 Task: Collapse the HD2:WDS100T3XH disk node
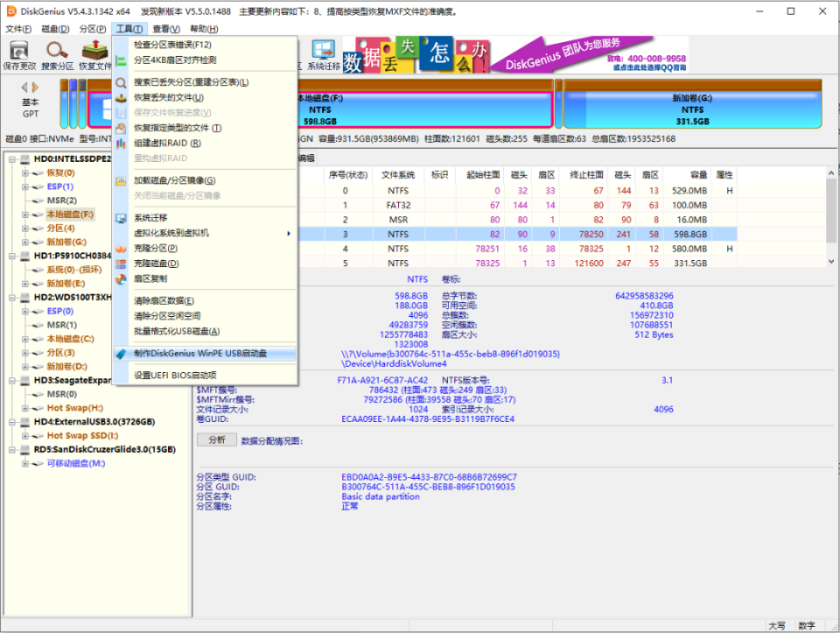click(x=11, y=298)
